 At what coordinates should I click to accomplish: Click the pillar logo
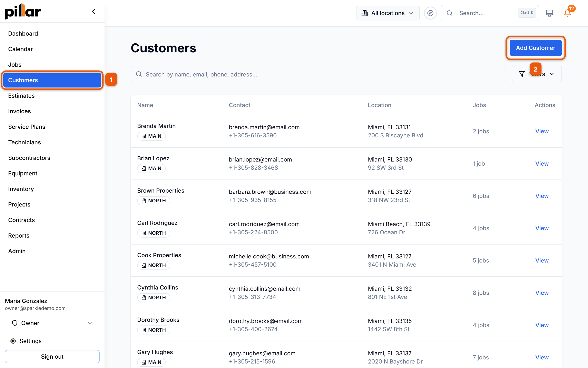(23, 11)
